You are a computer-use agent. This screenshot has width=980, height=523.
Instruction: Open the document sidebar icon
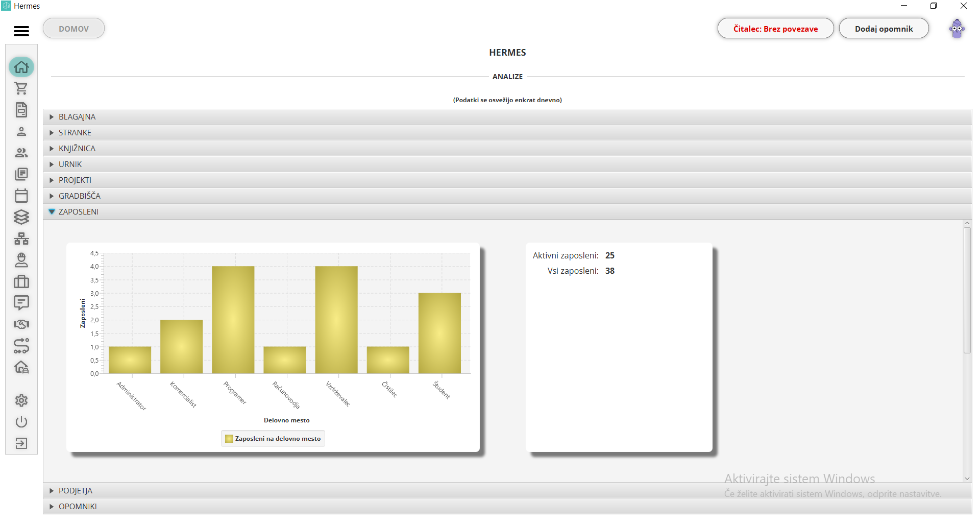coord(21,110)
